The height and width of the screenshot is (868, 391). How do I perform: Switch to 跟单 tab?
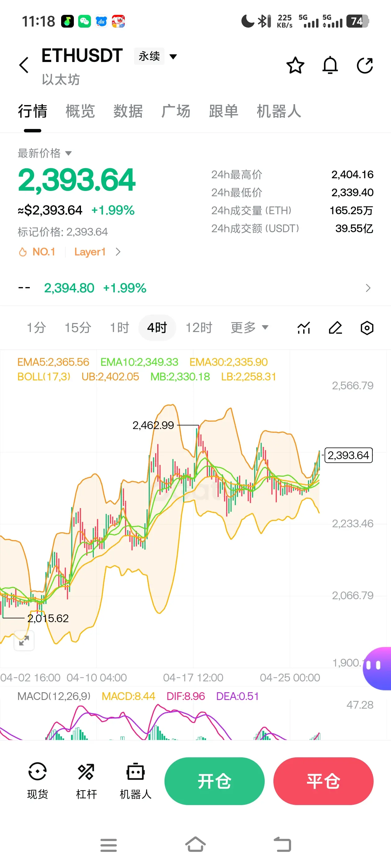point(224,112)
